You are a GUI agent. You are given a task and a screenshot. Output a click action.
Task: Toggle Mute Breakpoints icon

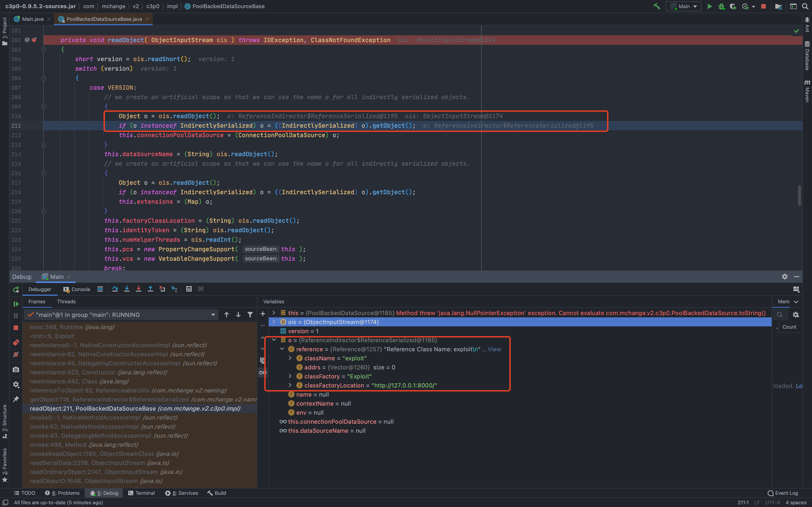click(x=16, y=354)
